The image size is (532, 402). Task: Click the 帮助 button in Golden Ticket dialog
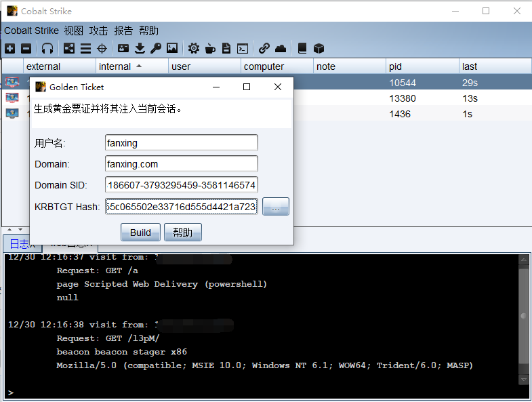click(183, 233)
